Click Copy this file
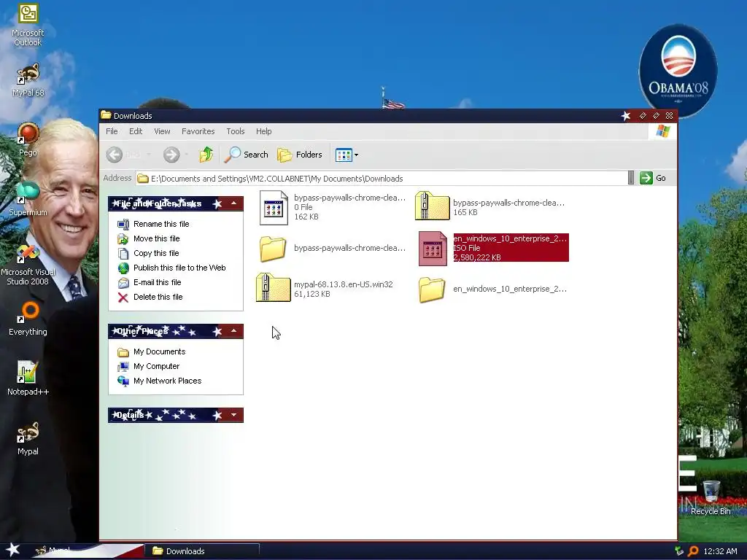This screenshot has height=560, width=747. point(156,253)
